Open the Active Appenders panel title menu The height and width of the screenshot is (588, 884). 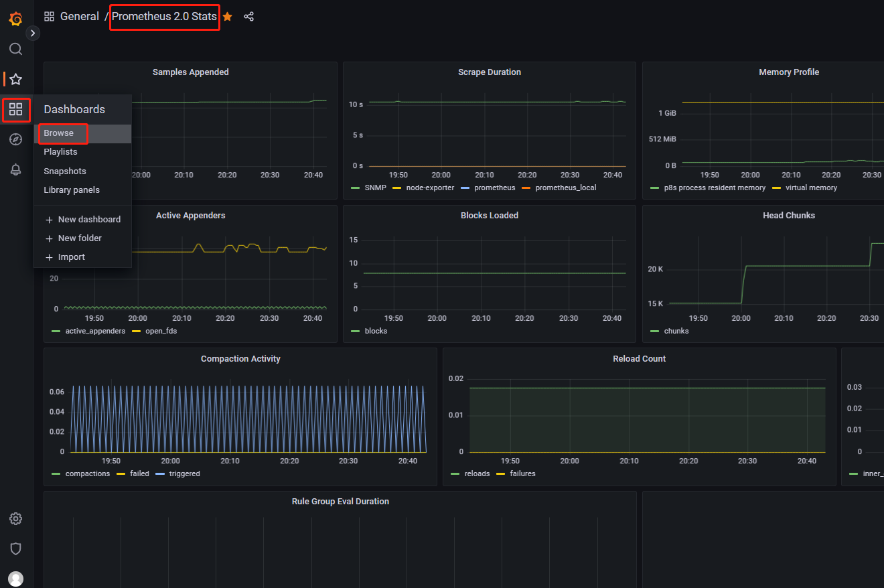coord(191,216)
